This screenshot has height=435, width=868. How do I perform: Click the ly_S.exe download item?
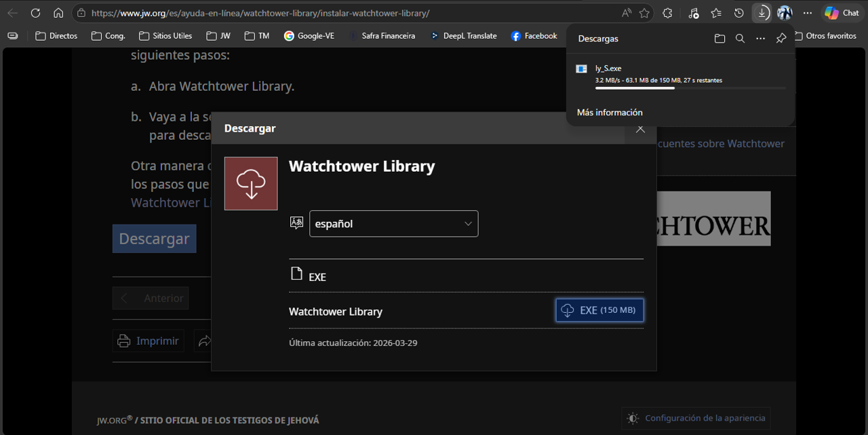click(x=680, y=75)
